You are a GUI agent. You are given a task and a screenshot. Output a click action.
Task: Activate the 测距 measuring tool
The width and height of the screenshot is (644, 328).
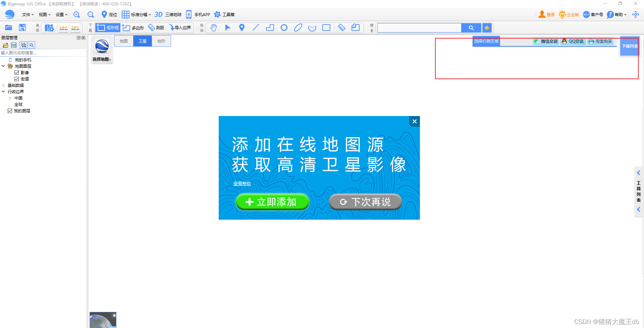click(x=156, y=28)
